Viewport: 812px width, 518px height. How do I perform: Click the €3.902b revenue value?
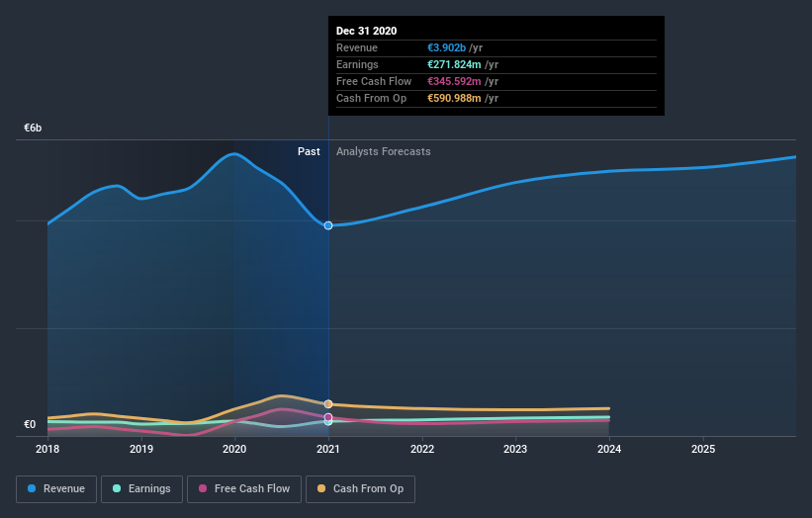tap(446, 47)
